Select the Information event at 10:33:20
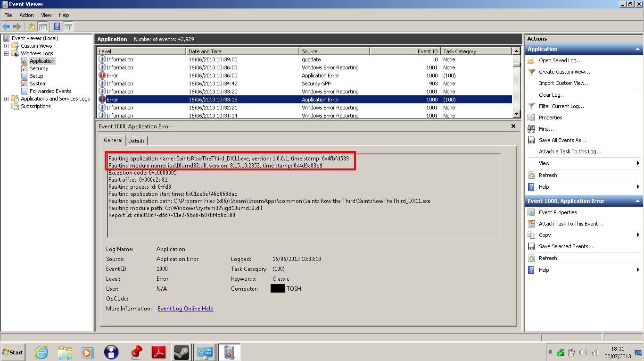 pos(305,92)
